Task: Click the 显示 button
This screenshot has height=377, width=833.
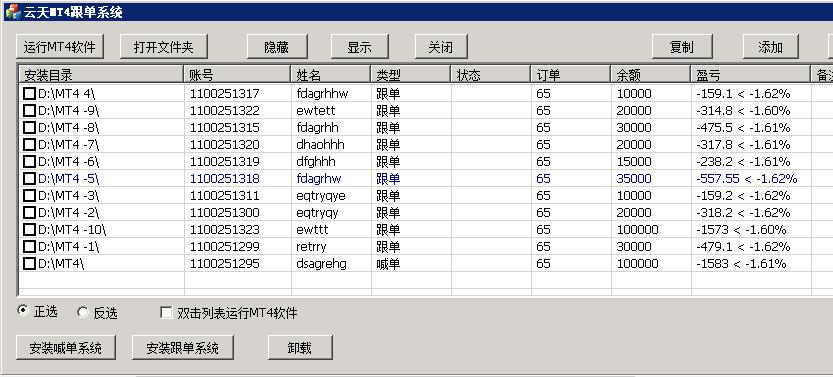Action: [360, 47]
